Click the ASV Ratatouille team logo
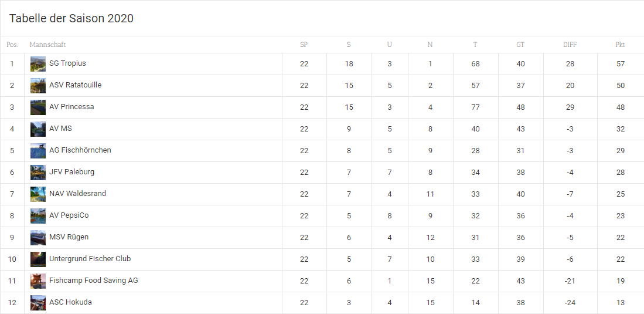The height and width of the screenshot is (314, 644). coord(38,86)
